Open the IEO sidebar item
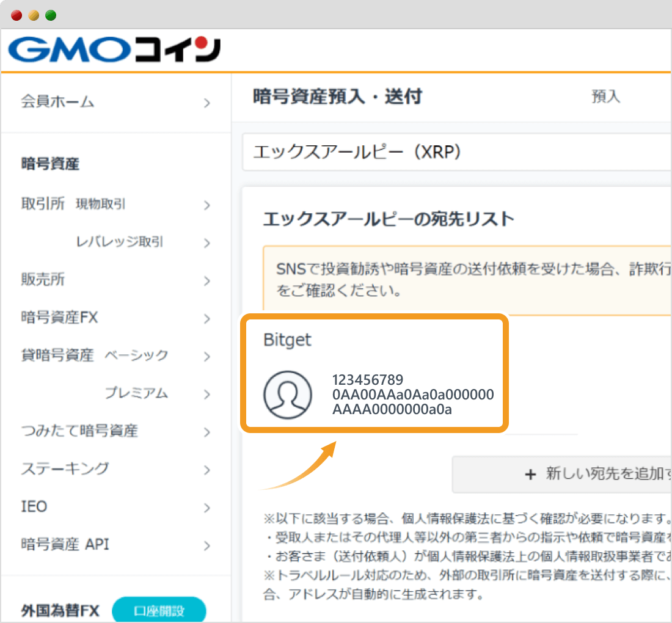The image size is (672, 623). tap(34, 507)
